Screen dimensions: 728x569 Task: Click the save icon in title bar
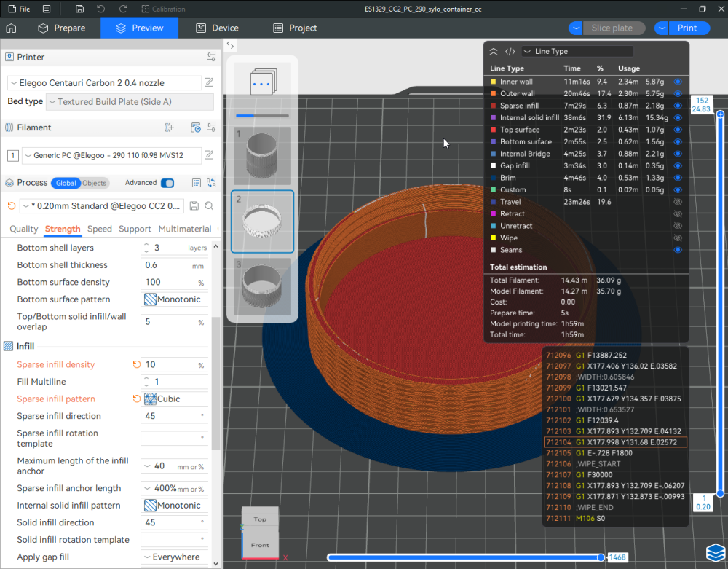79,9
